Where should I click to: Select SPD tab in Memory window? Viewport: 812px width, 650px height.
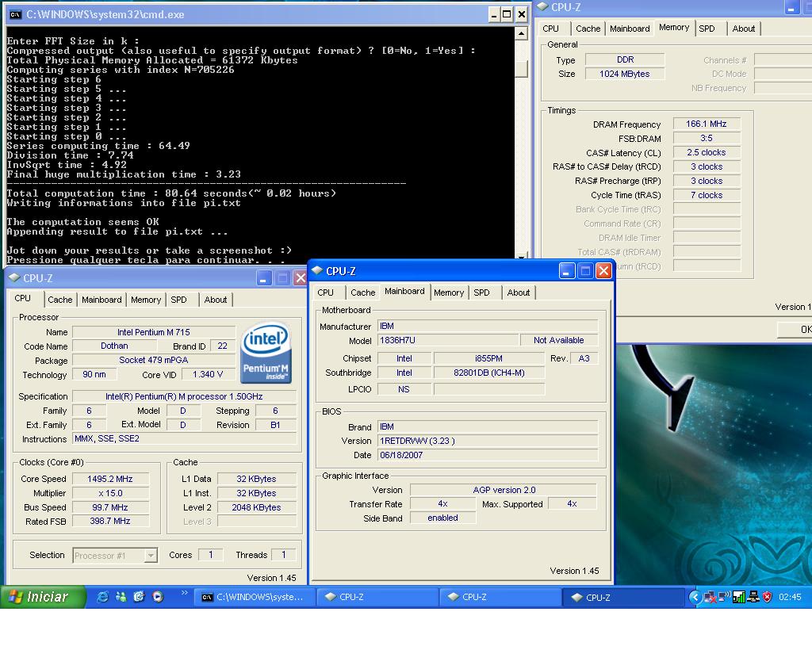pyautogui.click(x=707, y=29)
